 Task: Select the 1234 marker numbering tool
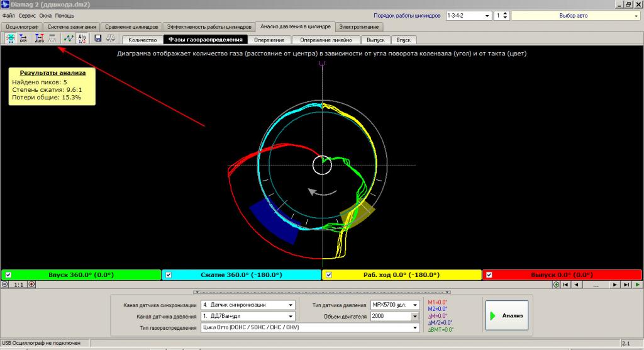coord(23,38)
